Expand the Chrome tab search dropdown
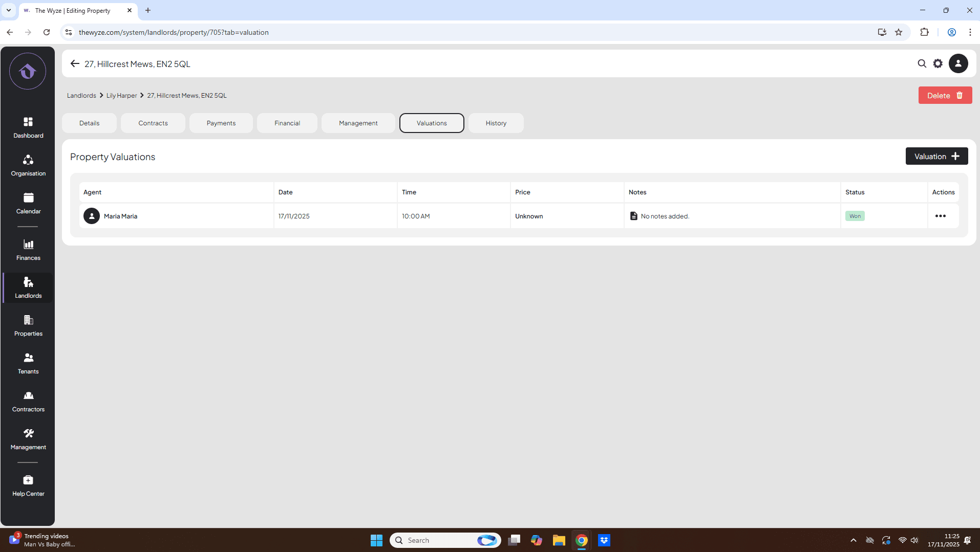Image resolution: width=980 pixels, height=552 pixels. [x=9, y=10]
